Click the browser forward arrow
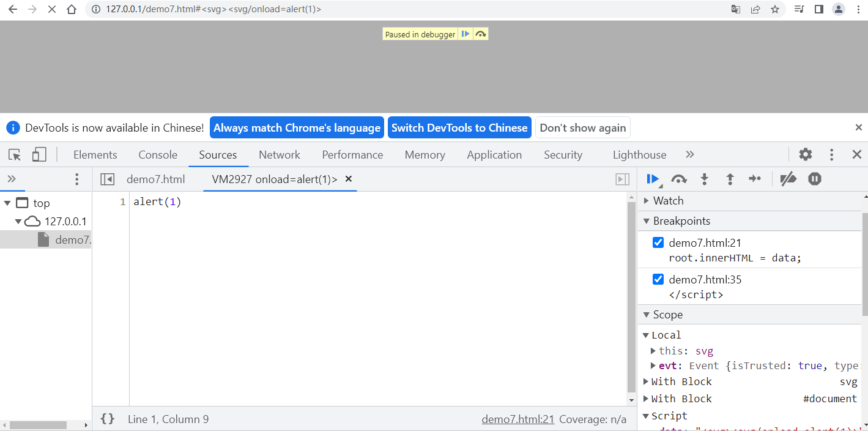 (x=32, y=9)
